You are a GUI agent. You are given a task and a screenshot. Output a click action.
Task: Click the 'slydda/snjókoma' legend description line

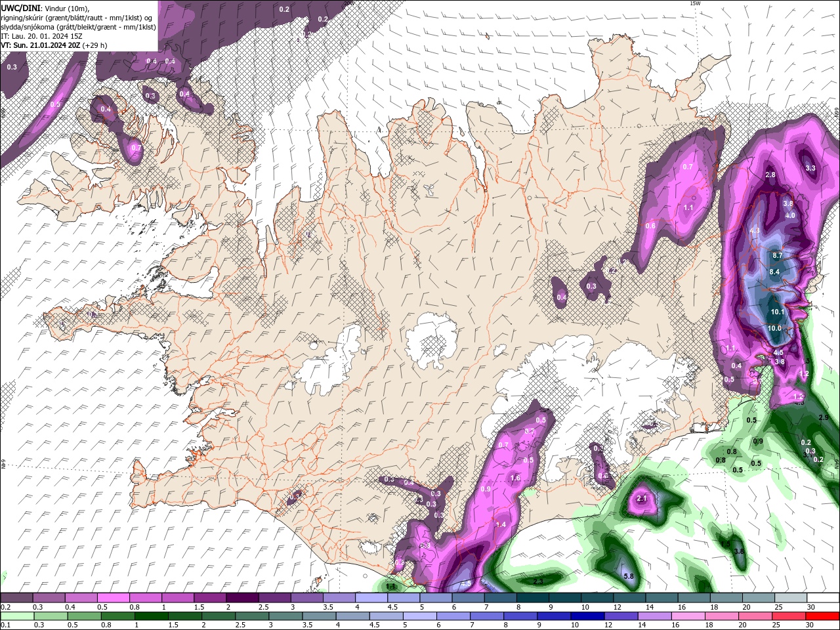point(79,27)
